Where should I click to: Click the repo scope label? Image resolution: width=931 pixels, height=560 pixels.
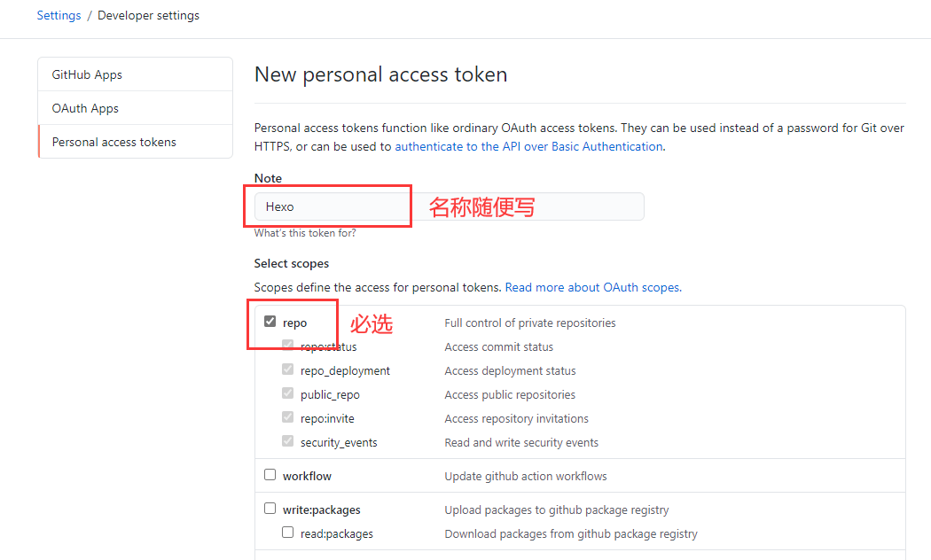[294, 323]
